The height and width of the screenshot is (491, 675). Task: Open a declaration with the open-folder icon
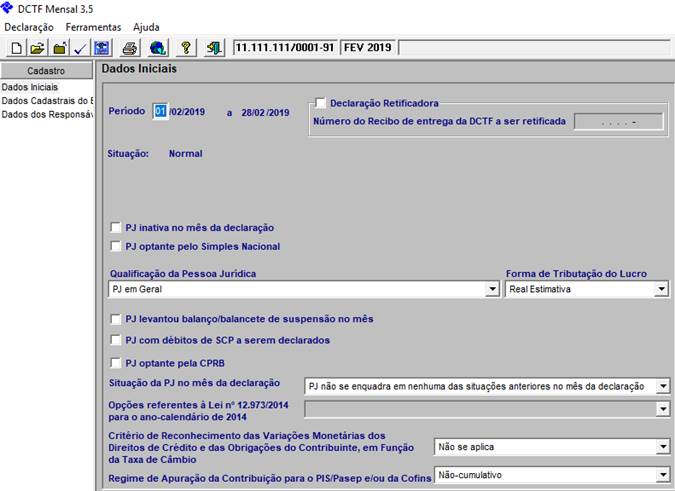[x=37, y=47]
